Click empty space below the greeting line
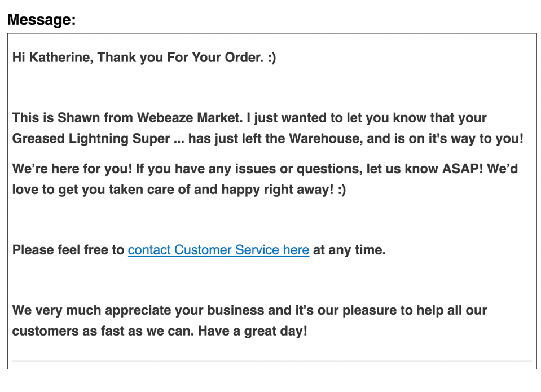541x392 pixels. click(x=272, y=87)
